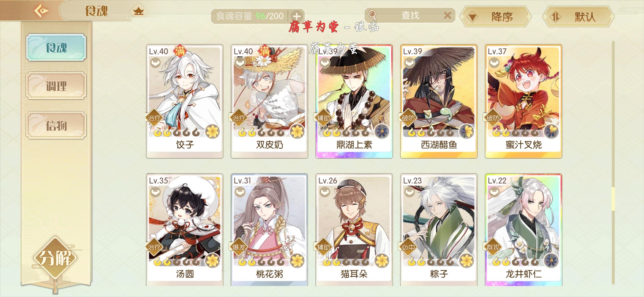
Task: Select the 食魂 side tab
Action: (56, 47)
